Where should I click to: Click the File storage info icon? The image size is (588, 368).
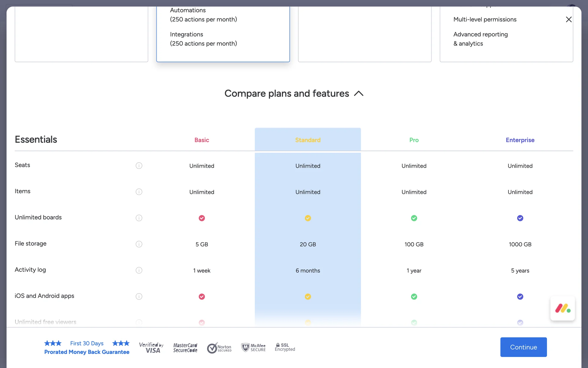[139, 244]
